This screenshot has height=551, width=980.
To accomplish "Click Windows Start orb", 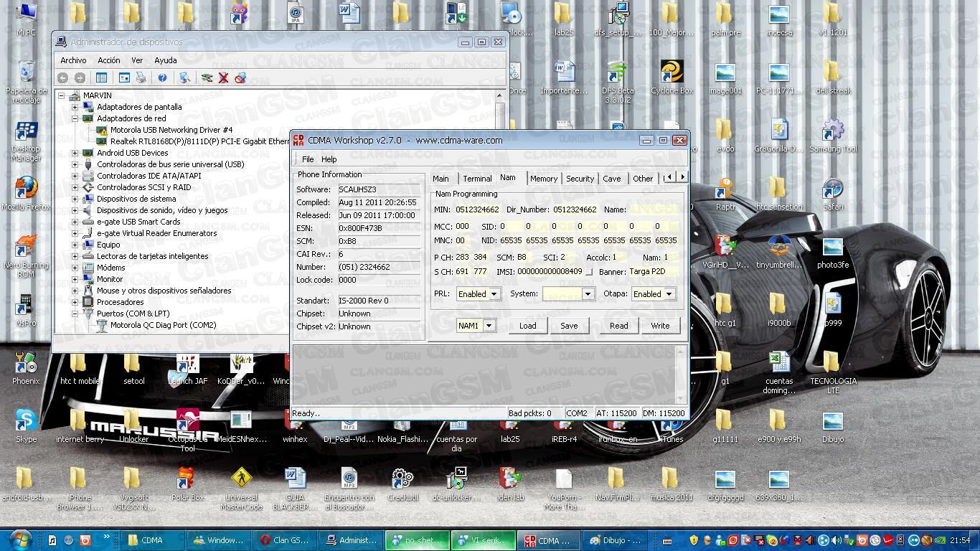I will pos(20,540).
